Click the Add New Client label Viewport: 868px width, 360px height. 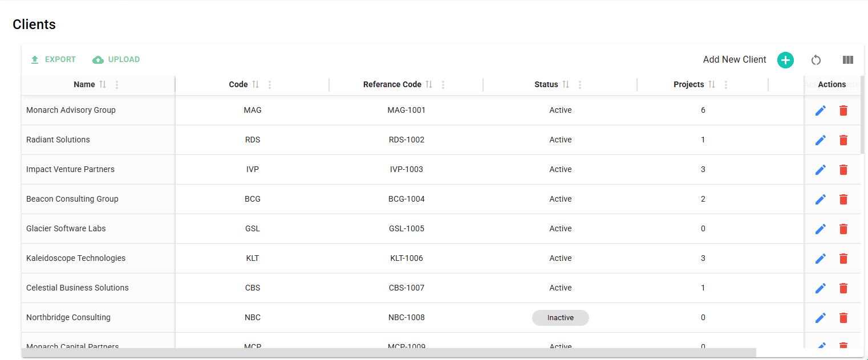(734, 59)
